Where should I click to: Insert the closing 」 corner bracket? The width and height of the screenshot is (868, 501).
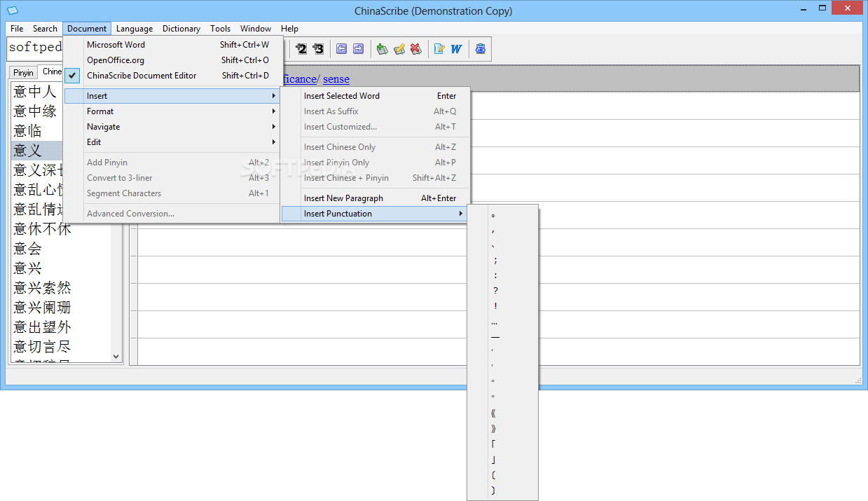coord(502,460)
